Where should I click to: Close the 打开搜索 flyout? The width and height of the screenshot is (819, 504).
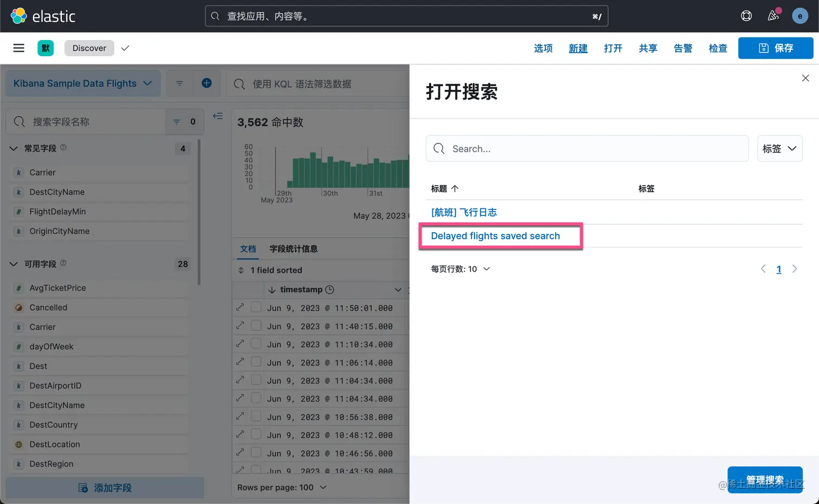(805, 78)
